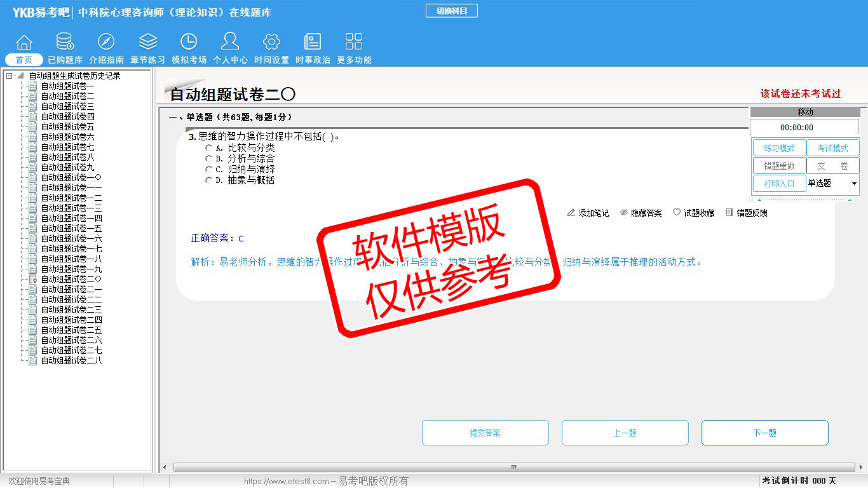Go to the 首页 home tab
This screenshot has height=488, width=868.
[x=24, y=60]
